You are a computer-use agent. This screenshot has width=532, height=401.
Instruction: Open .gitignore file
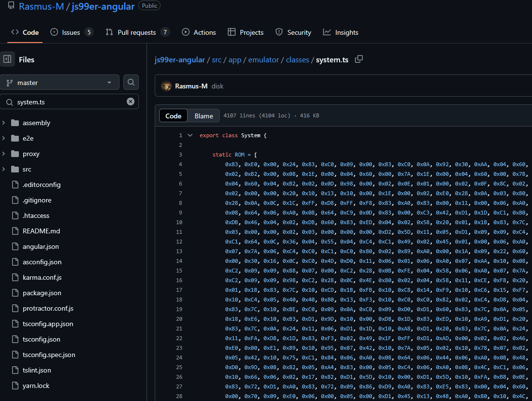point(37,200)
